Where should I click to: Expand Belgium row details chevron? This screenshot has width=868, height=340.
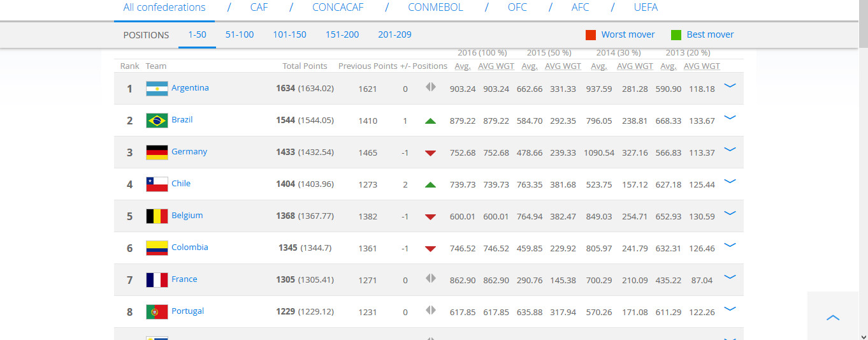(x=730, y=212)
